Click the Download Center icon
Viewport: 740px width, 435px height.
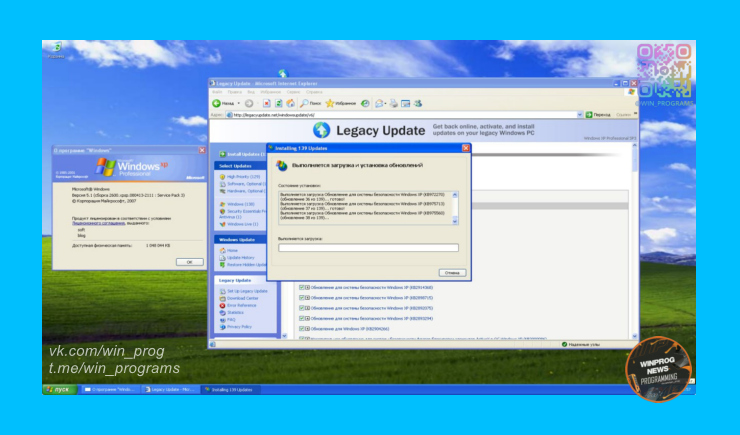click(x=222, y=299)
